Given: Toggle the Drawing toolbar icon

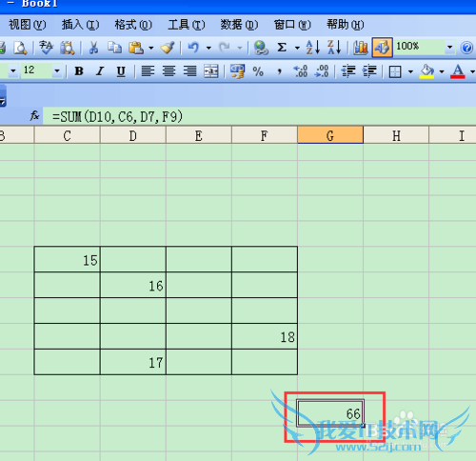Looking at the screenshot, I should click(382, 48).
